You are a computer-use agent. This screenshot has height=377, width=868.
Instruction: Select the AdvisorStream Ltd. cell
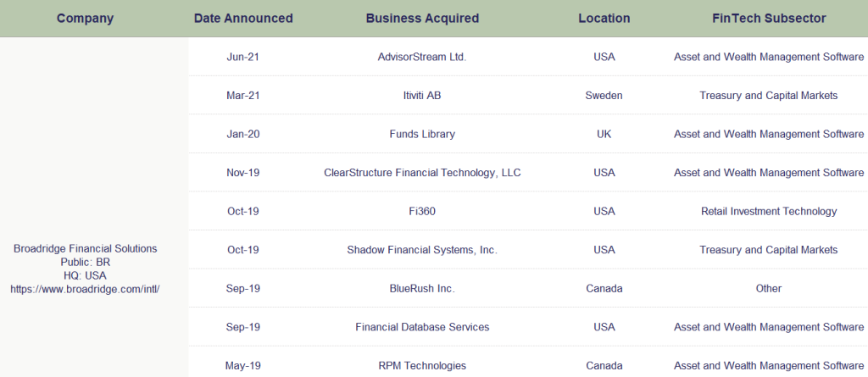(x=422, y=57)
